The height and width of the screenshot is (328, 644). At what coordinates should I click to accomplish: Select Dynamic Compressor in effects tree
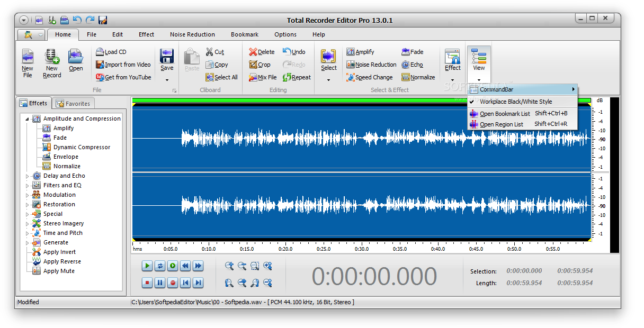(82, 148)
